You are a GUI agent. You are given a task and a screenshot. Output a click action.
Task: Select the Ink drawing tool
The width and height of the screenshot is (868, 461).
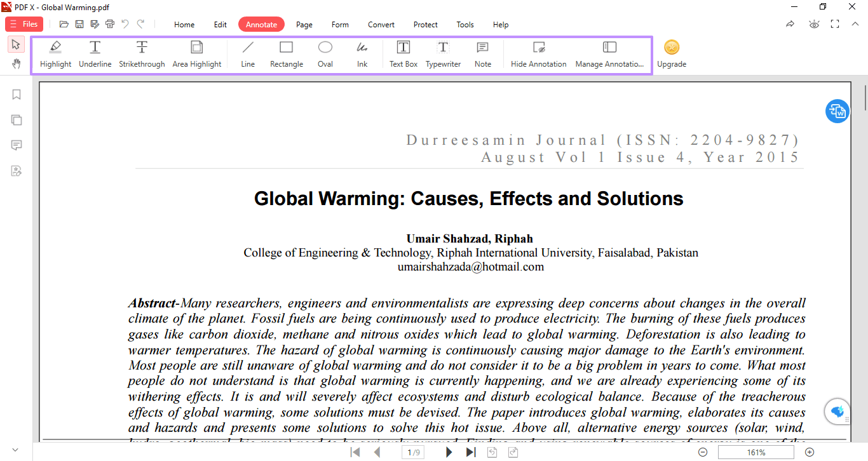(x=362, y=54)
